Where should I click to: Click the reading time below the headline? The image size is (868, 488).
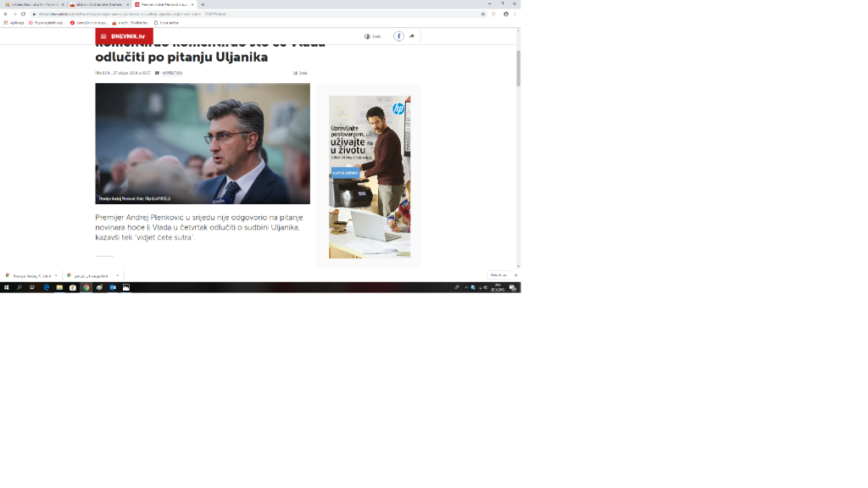pyautogui.click(x=300, y=73)
